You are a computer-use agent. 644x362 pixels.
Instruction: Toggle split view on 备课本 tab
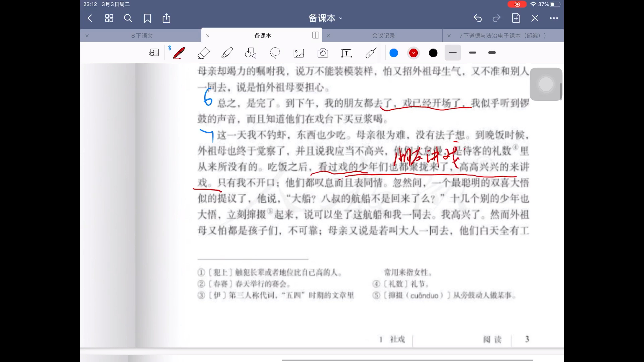[315, 35]
